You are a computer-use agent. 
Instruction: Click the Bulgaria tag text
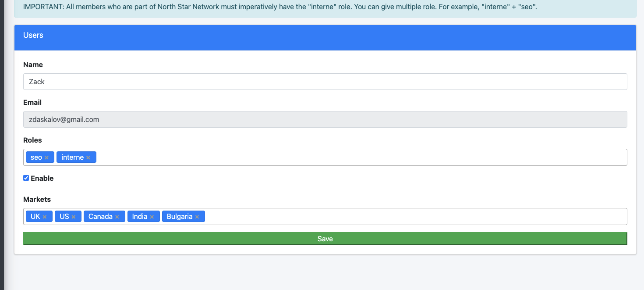[180, 217]
